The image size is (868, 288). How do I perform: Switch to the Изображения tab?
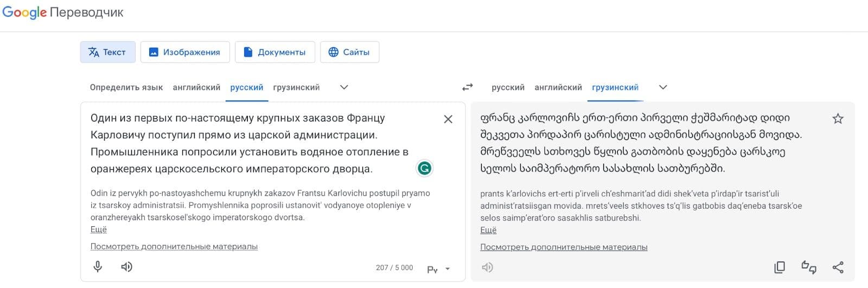(x=184, y=52)
